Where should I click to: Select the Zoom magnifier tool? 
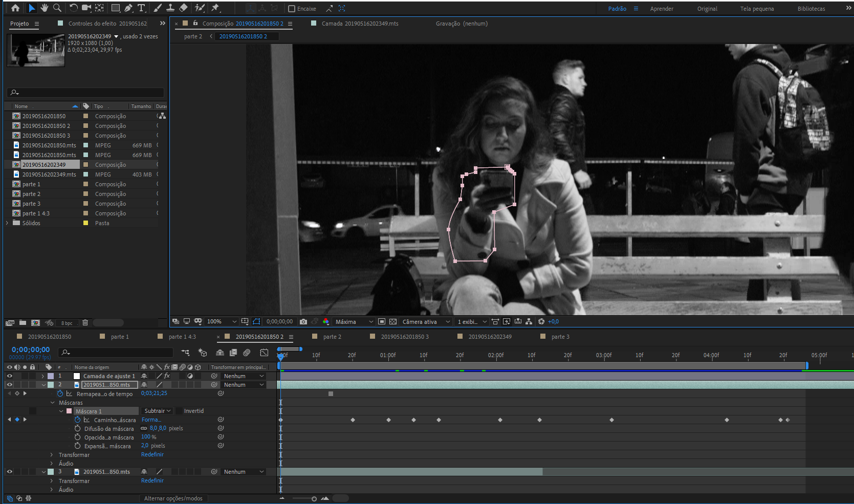pyautogui.click(x=57, y=8)
